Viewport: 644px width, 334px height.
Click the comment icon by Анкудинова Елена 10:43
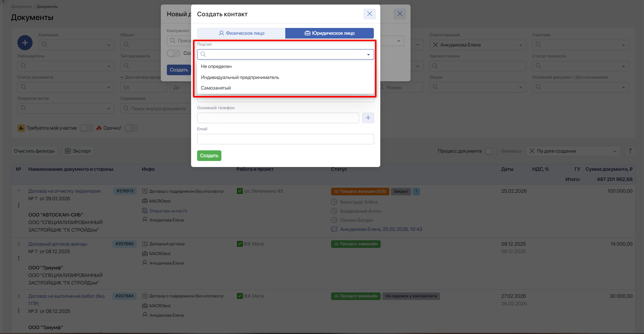(x=334, y=229)
